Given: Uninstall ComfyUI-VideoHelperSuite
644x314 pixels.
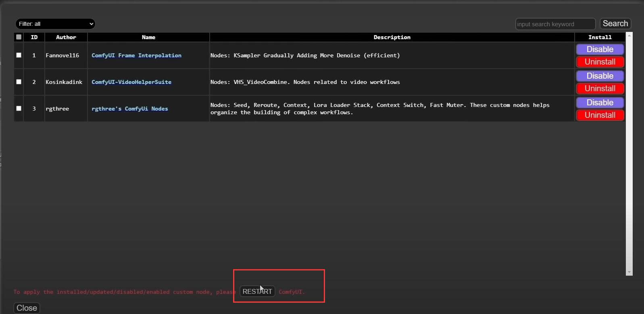Looking at the screenshot, I should coord(600,88).
